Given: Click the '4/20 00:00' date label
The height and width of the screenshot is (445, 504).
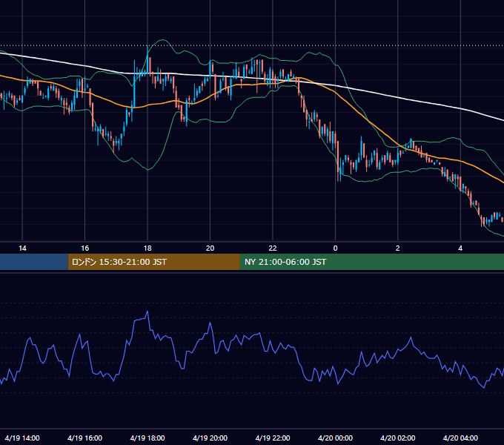Looking at the screenshot, I should pos(335,438).
